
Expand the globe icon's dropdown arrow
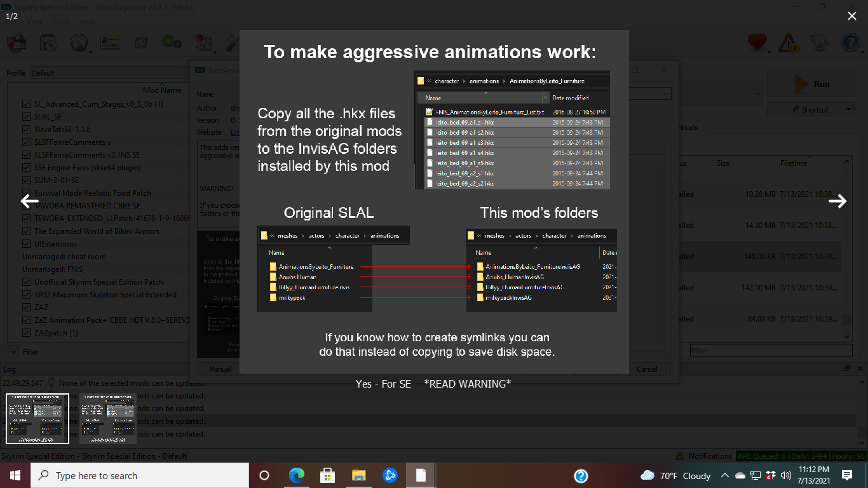pyautogui.click(x=91, y=51)
